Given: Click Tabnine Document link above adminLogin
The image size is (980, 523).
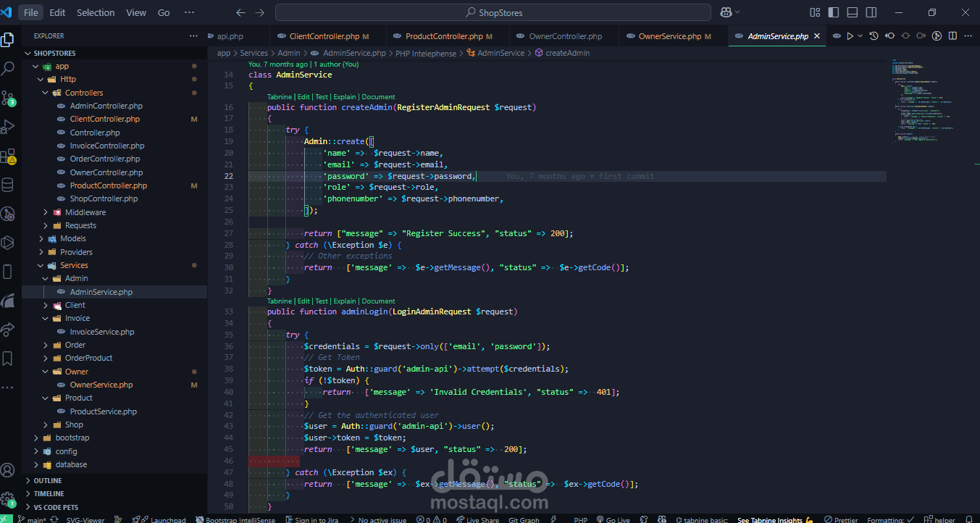Looking at the screenshot, I should point(379,301).
